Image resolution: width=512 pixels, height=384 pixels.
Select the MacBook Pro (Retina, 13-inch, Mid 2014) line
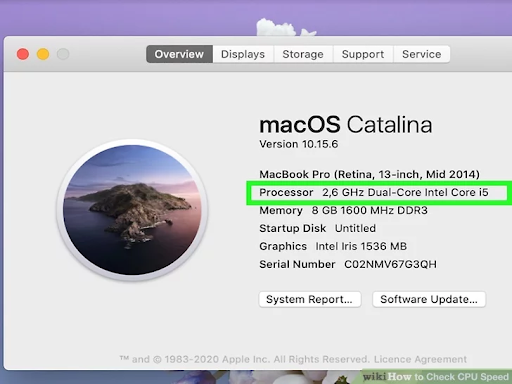point(369,174)
